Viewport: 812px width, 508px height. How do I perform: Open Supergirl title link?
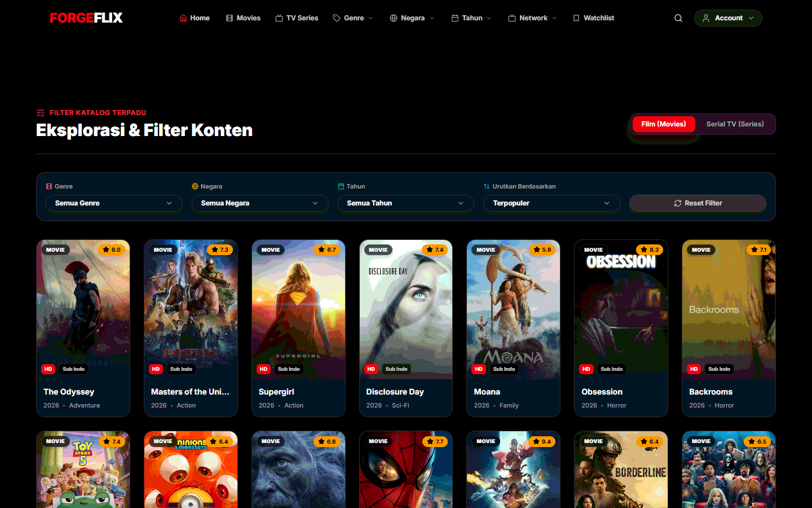(x=276, y=392)
